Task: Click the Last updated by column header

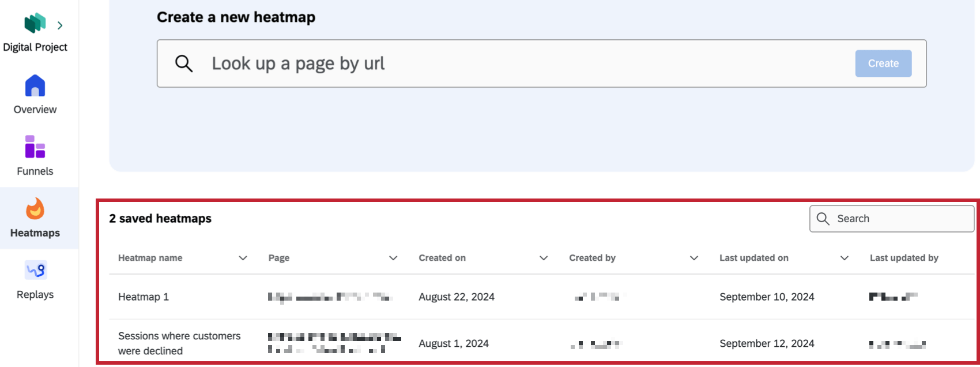Action: (x=904, y=258)
